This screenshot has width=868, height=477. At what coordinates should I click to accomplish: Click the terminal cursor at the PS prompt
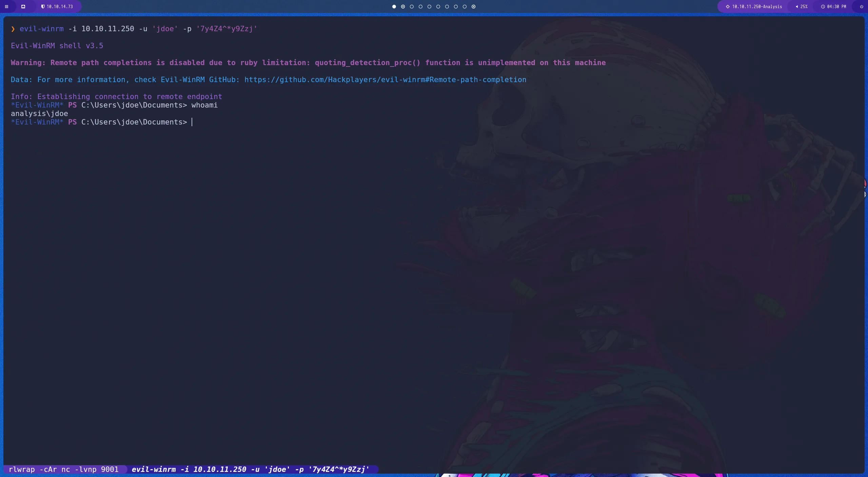tap(192, 122)
